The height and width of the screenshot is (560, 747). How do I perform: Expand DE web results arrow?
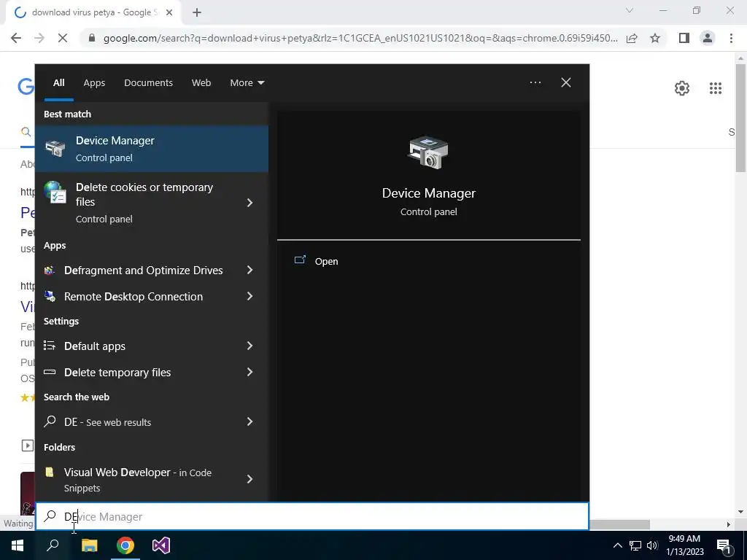click(x=249, y=421)
